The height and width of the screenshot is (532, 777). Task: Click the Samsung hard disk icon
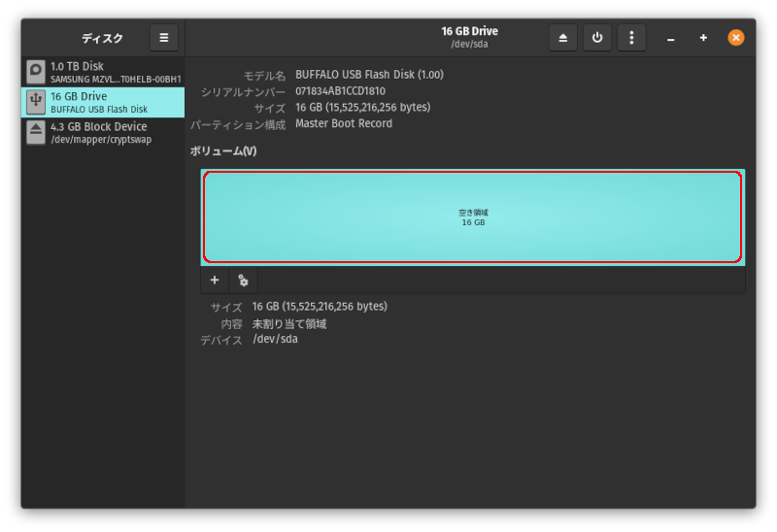coord(36,72)
